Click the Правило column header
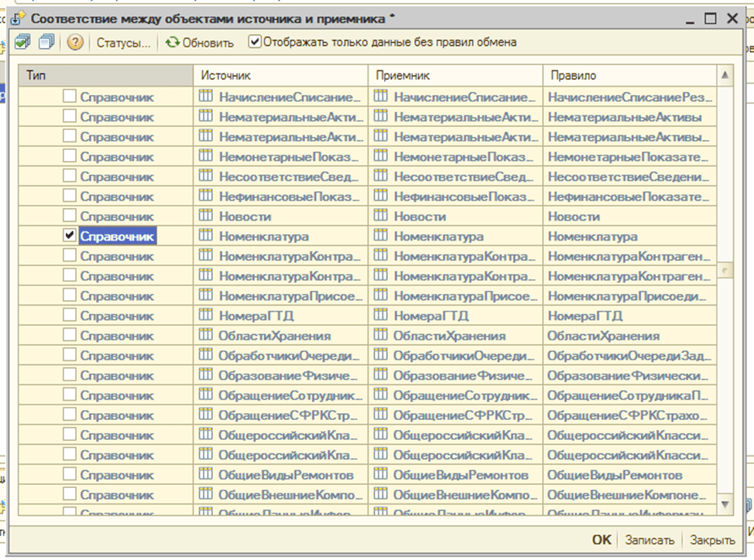 pos(629,75)
